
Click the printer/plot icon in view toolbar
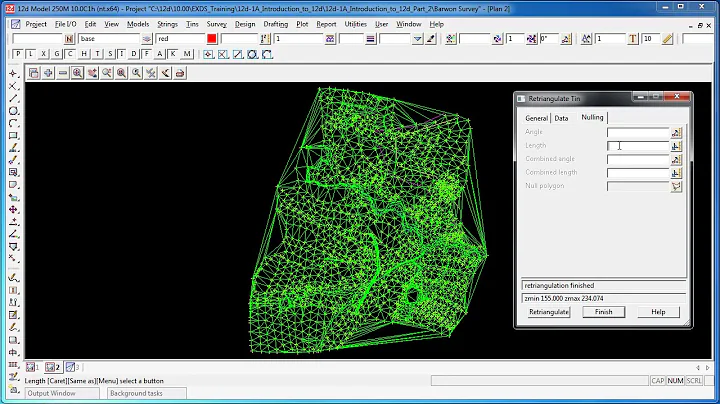point(180,73)
